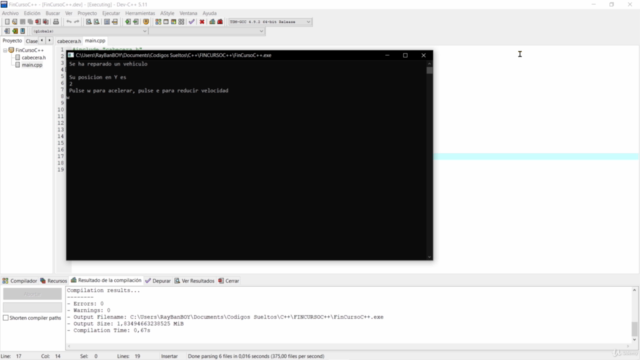Image resolution: width=640 pixels, height=360 pixels.
Task: Click the left arrow beside the Clase tab
Action: 42,40
